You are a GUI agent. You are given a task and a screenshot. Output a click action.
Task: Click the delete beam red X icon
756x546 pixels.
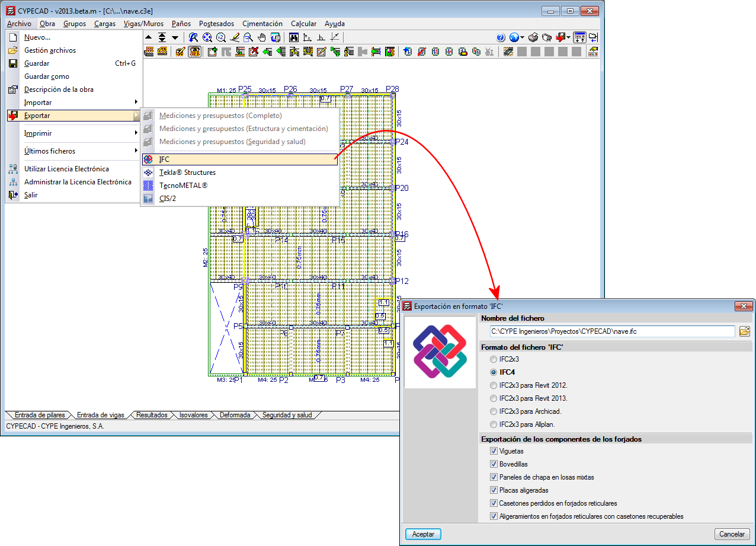click(x=254, y=52)
